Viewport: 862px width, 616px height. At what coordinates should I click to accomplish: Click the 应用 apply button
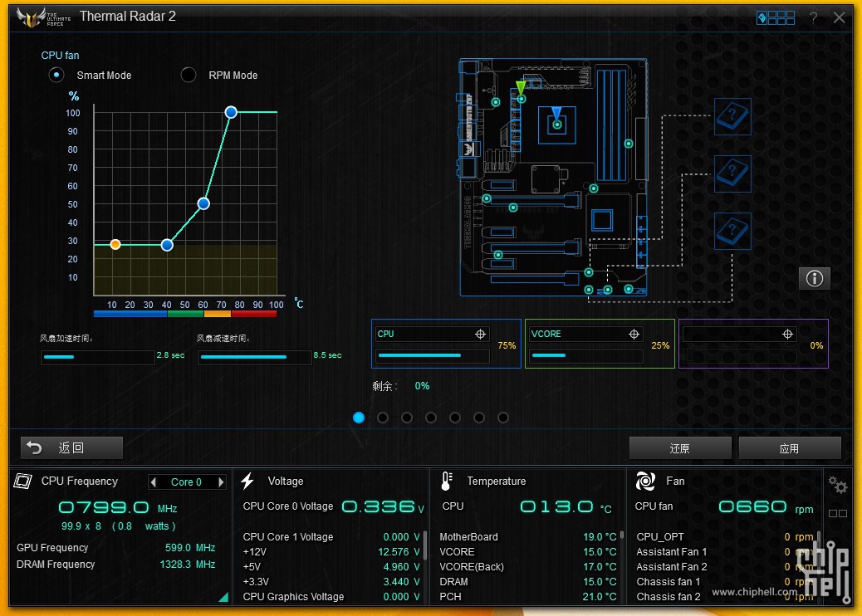(x=790, y=448)
